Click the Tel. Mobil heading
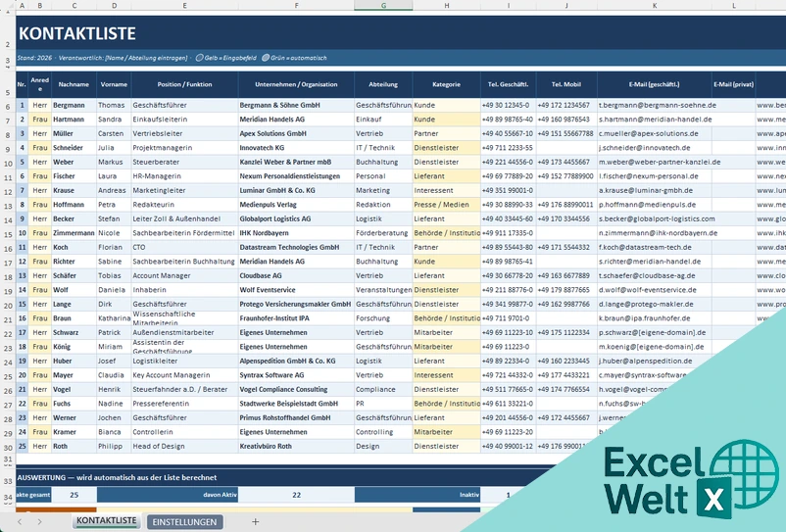Viewport: 786px width, 532px height. [566, 84]
